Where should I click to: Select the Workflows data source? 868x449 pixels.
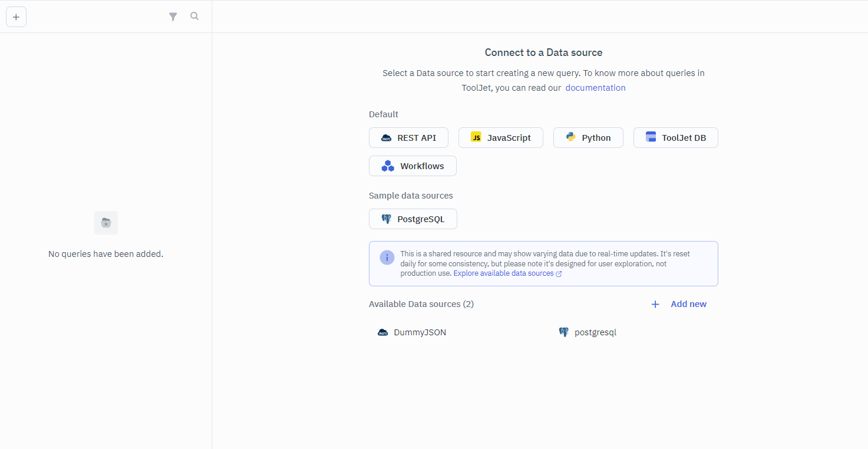(x=412, y=166)
